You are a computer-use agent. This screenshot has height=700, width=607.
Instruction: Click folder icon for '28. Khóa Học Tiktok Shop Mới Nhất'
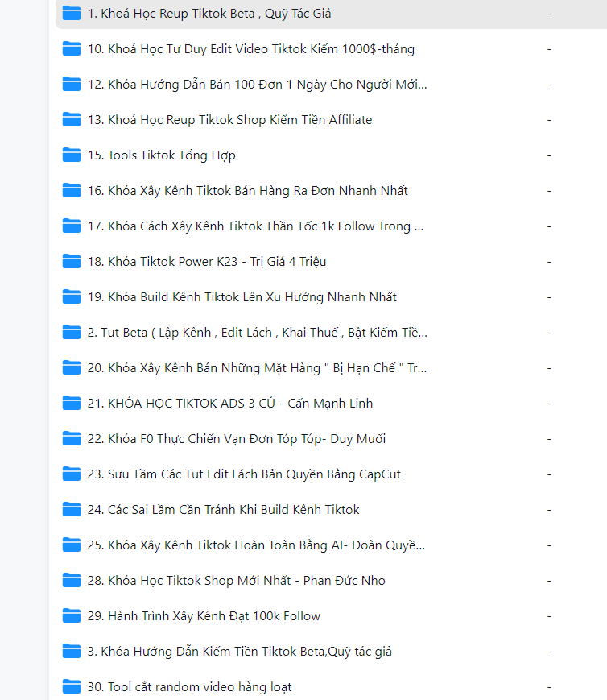(72, 580)
